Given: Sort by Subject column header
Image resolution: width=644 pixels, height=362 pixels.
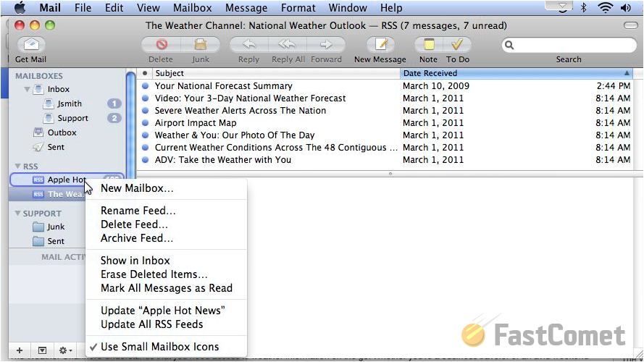Looking at the screenshot, I should coord(276,73).
